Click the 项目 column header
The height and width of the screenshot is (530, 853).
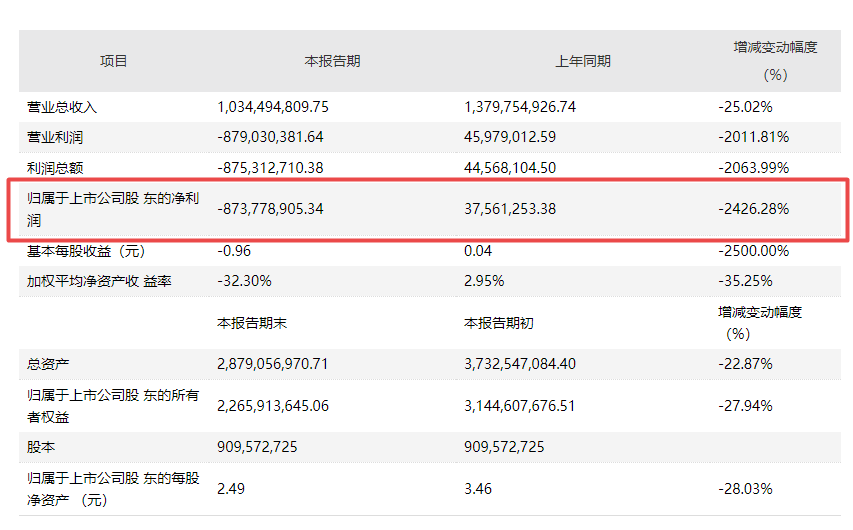click(113, 61)
